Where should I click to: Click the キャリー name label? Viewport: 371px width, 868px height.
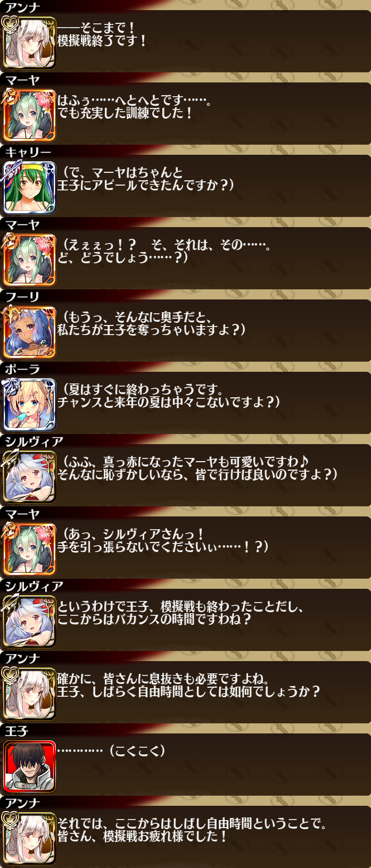click(28, 153)
